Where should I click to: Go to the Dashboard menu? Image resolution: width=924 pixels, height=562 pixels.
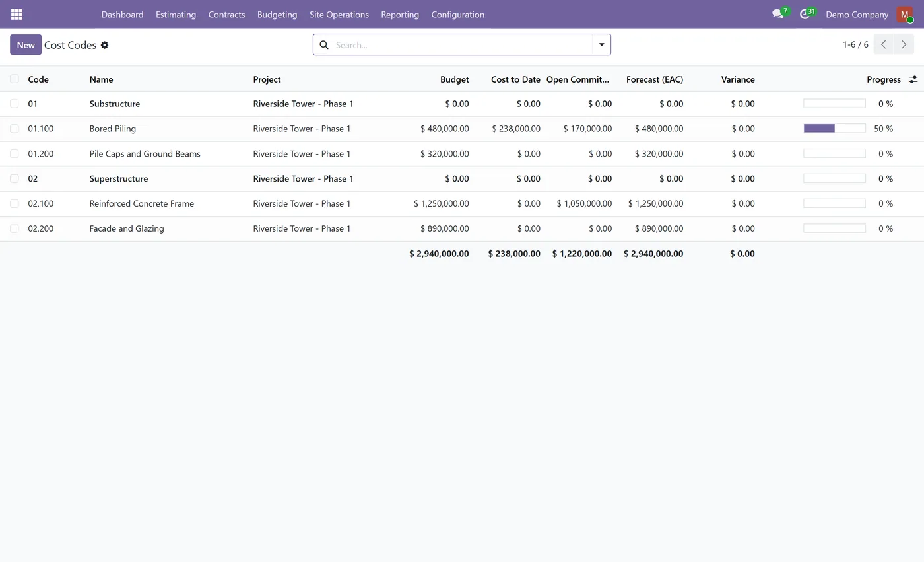122,14
